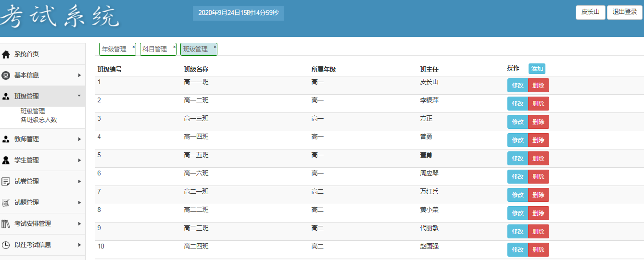The height and width of the screenshot is (260, 644).
Task: Open the 各班级总人数 submenu link
Action: (x=38, y=120)
